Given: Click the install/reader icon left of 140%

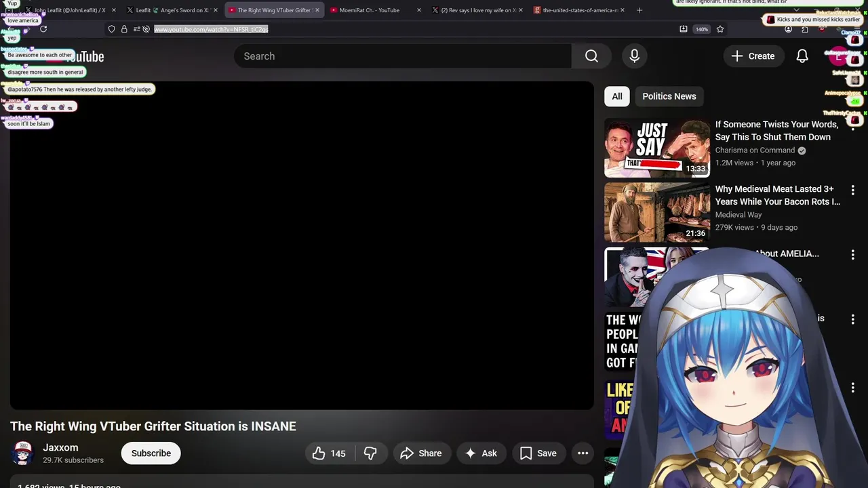Looking at the screenshot, I should pyautogui.click(x=684, y=29).
